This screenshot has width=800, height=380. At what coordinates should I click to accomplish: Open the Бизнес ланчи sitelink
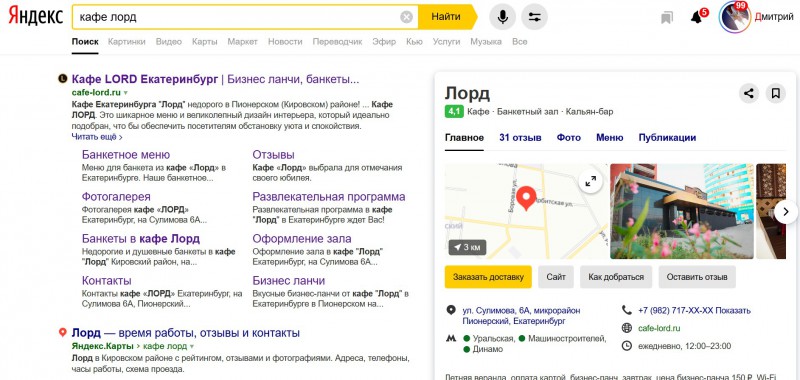[289, 281]
